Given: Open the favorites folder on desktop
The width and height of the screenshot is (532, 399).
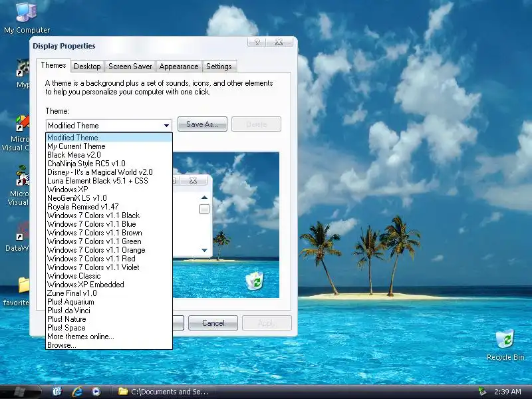Looking at the screenshot, I should pos(16,291).
